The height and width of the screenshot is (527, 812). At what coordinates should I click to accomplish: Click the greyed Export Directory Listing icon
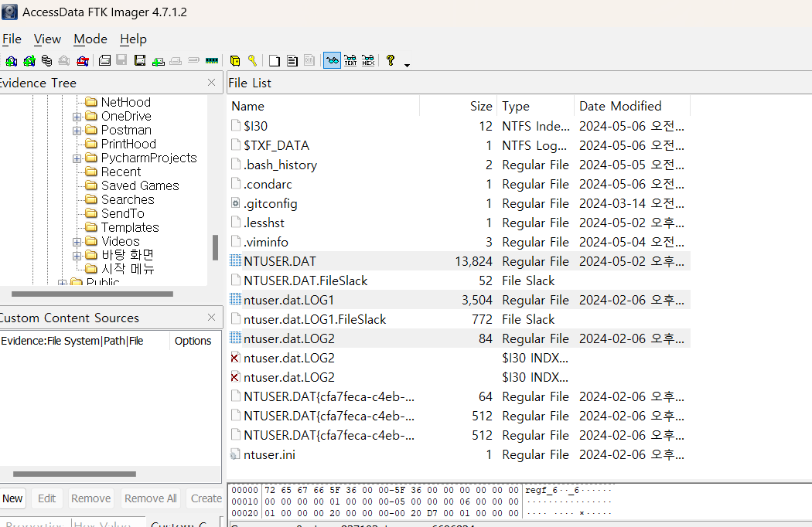click(309, 61)
